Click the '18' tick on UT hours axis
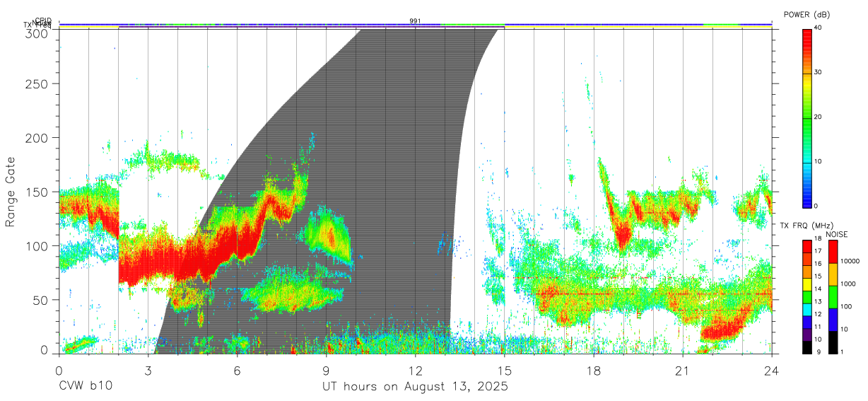 (594, 371)
